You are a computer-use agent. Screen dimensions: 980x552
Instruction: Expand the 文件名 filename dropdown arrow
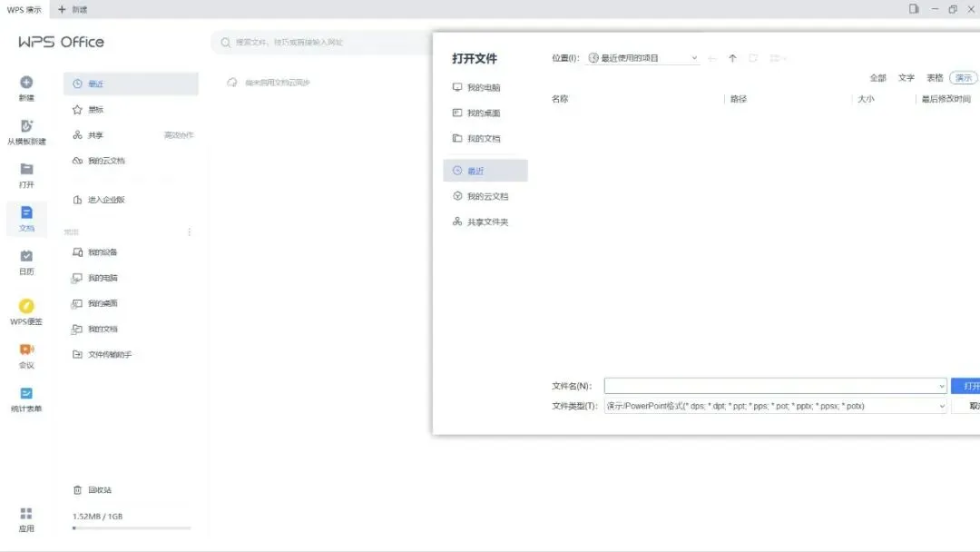tap(941, 387)
